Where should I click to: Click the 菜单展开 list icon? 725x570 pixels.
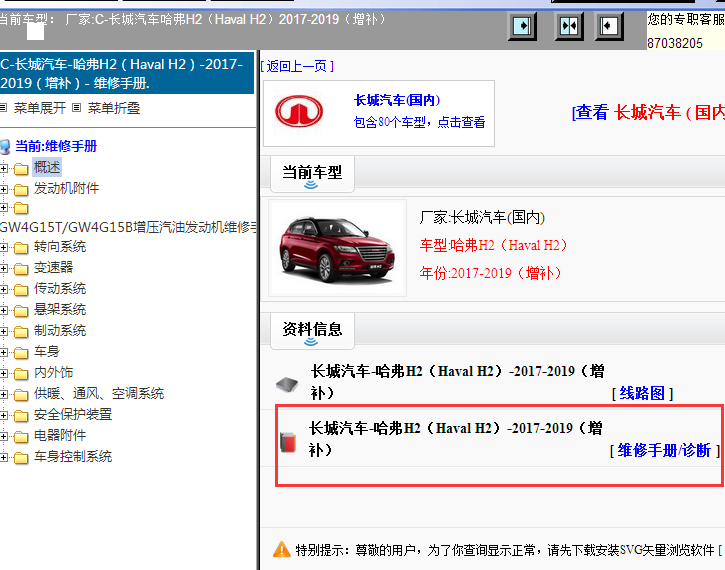pyautogui.click(x=3, y=108)
